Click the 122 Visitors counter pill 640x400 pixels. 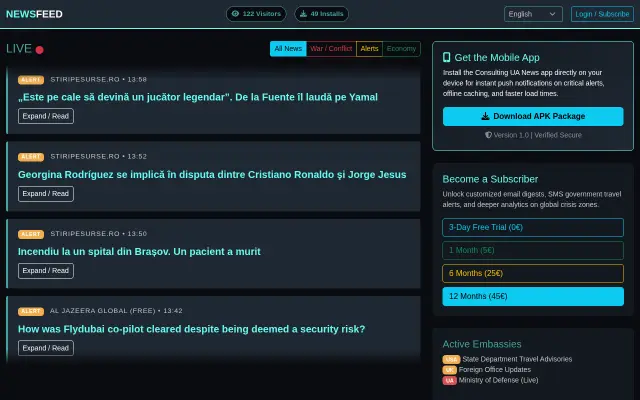(x=256, y=14)
